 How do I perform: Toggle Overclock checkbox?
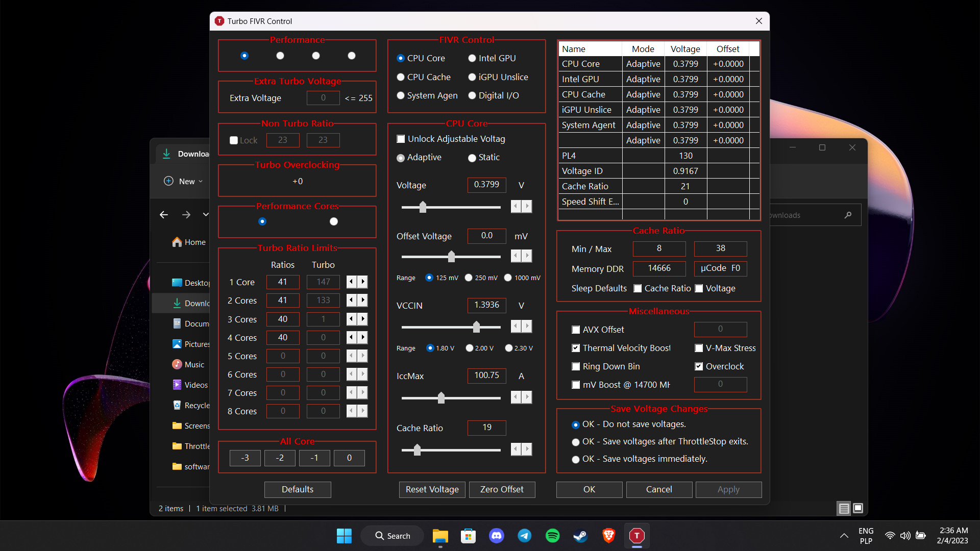tap(699, 366)
